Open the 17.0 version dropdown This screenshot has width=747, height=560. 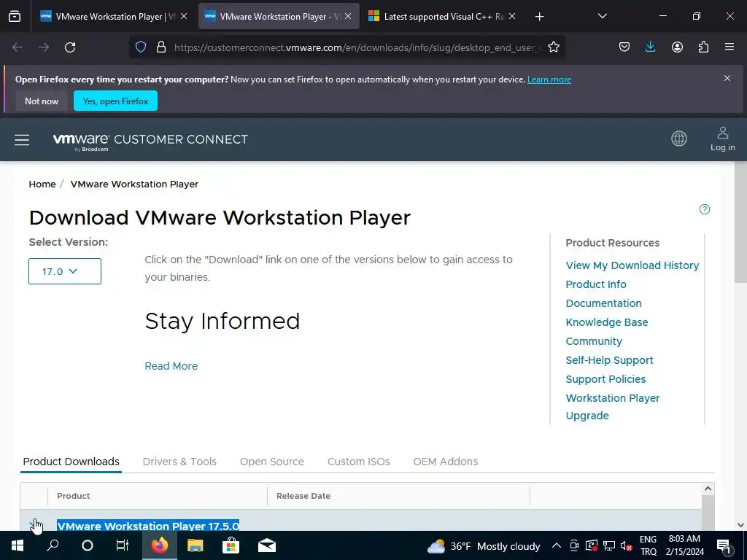pos(65,271)
